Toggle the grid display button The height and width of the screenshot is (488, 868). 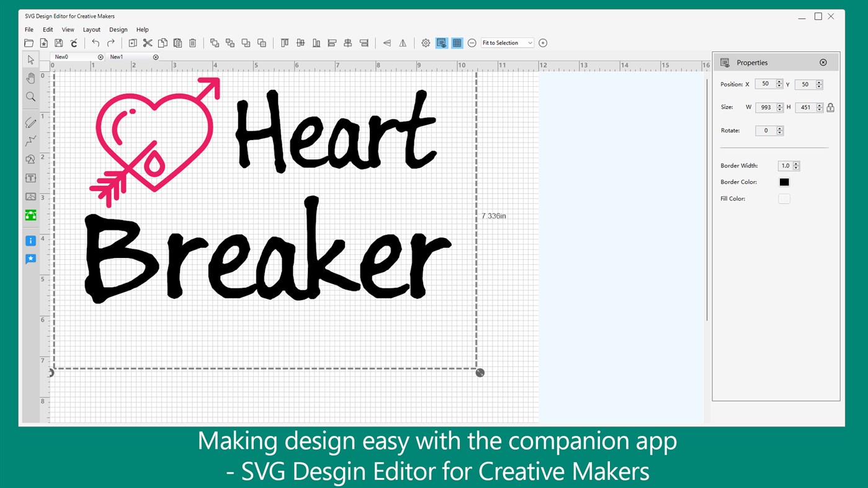[x=457, y=43]
